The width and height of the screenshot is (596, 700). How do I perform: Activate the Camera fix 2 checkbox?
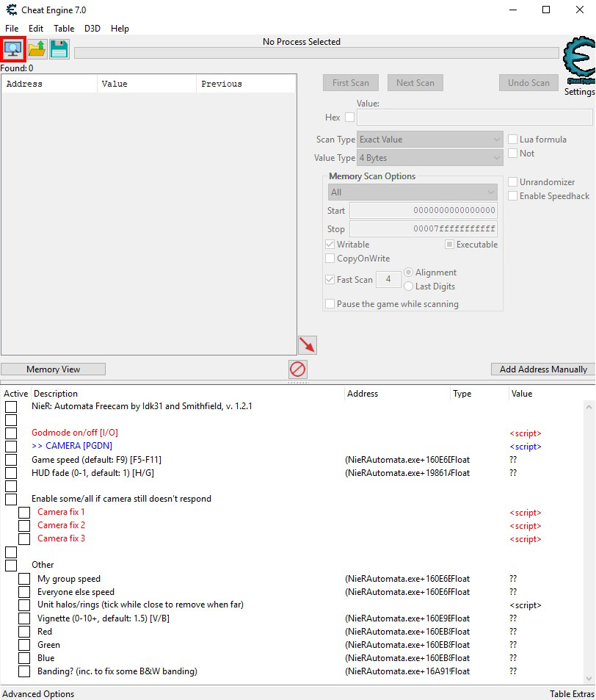(24, 525)
